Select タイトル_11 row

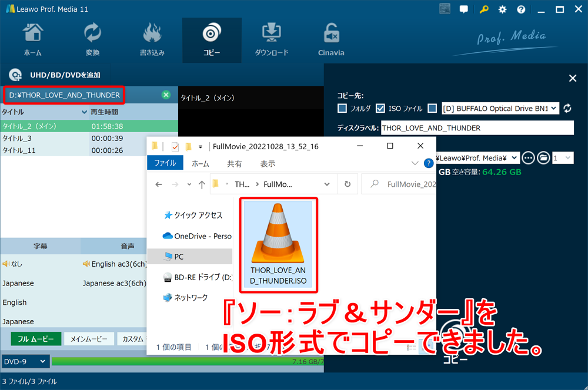click(x=89, y=150)
